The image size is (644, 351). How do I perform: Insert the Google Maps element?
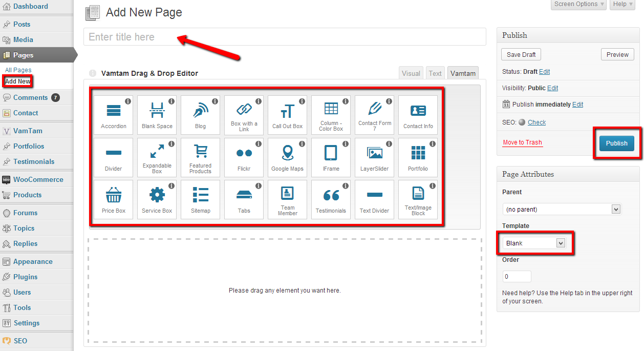click(x=288, y=157)
